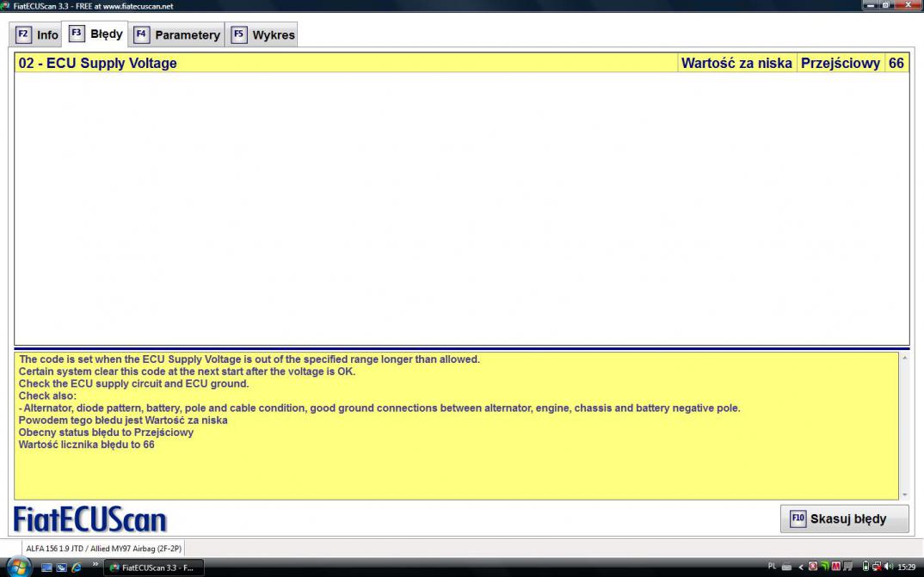Image resolution: width=924 pixels, height=577 pixels.
Task: Expand the quick launch overflow chevron
Action: (95, 565)
